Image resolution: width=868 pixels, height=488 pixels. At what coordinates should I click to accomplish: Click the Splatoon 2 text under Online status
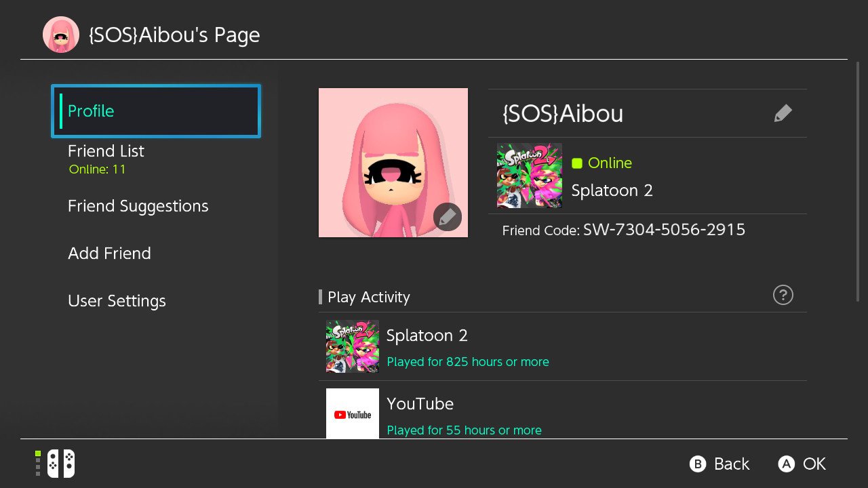612,190
